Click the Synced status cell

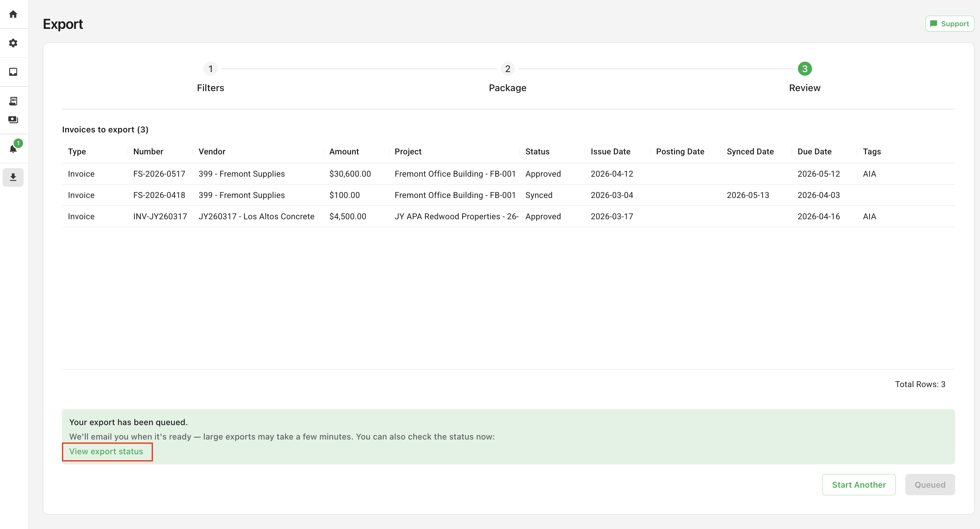click(539, 195)
